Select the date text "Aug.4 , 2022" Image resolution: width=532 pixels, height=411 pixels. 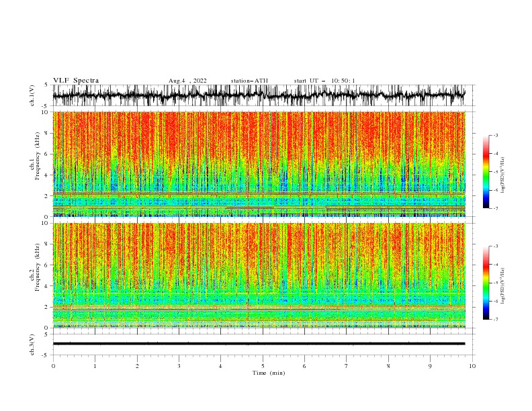pyautogui.click(x=187, y=81)
